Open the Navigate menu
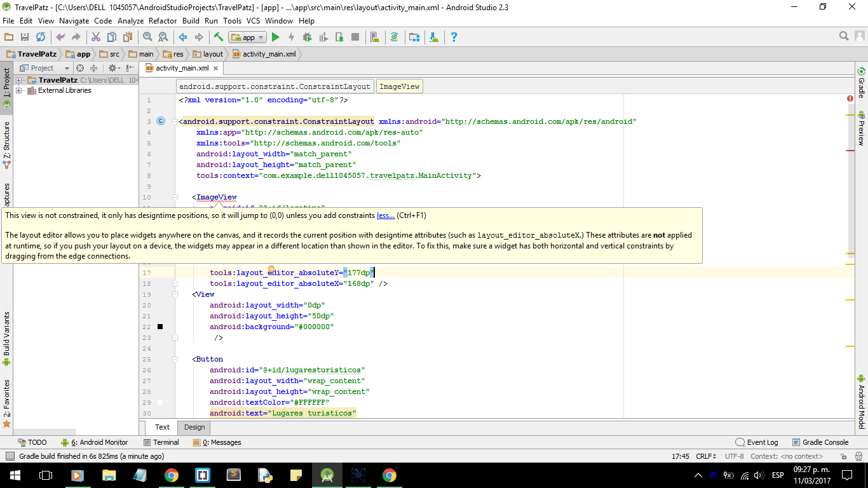 coord(74,21)
